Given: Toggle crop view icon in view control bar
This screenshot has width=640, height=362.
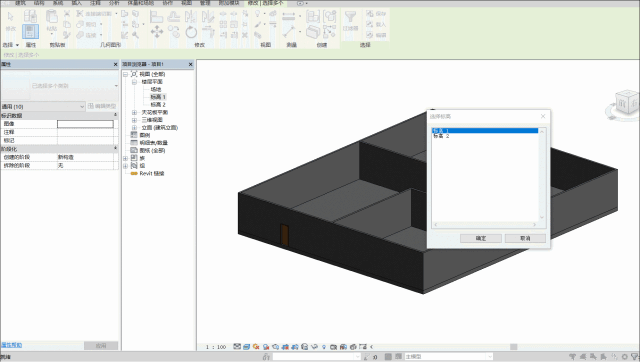Looking at the screenshot, I should (285, 346).
